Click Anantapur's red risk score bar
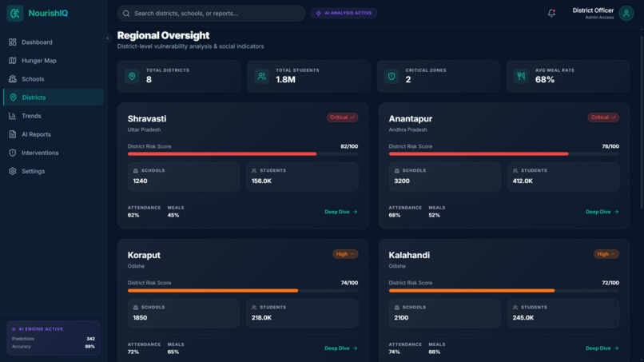The height and width of the screenshot is (362, 644). [479, 153]
